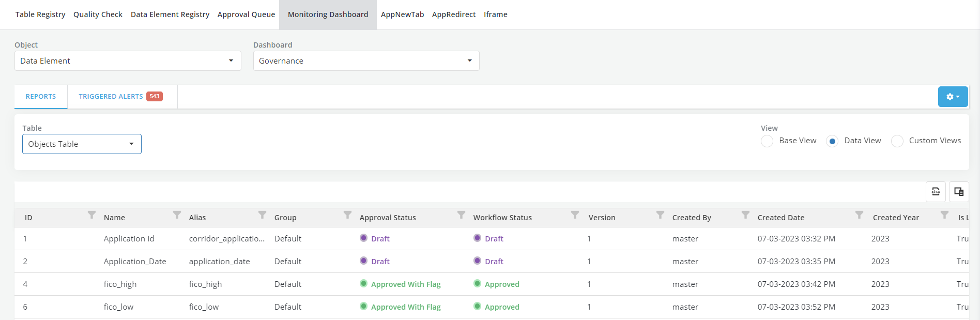Screen dimensions: 980x320
Task: Click the gear settings dropdown button
Action: click(x=953, y=97)
